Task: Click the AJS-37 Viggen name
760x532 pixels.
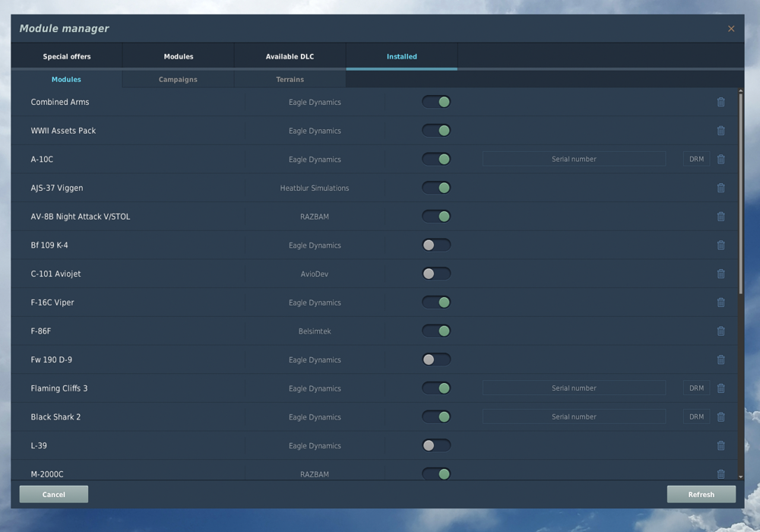Action: (x=57, y=188)
